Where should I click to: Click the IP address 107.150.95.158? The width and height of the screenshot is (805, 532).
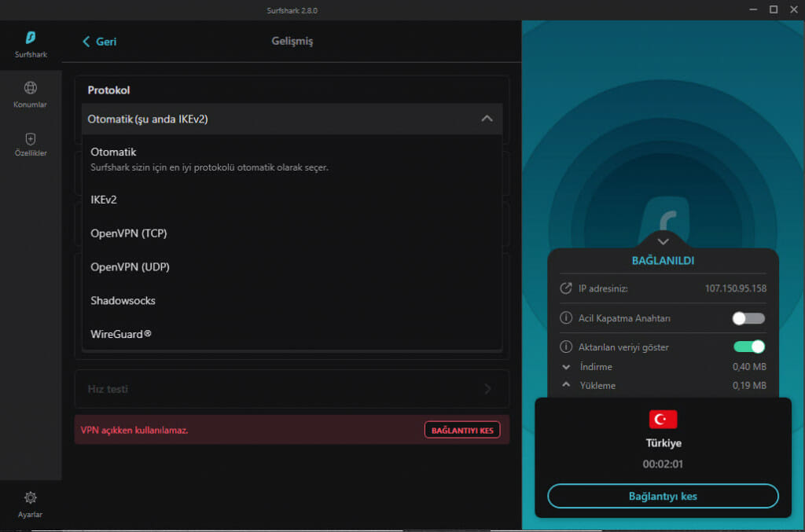735,288
